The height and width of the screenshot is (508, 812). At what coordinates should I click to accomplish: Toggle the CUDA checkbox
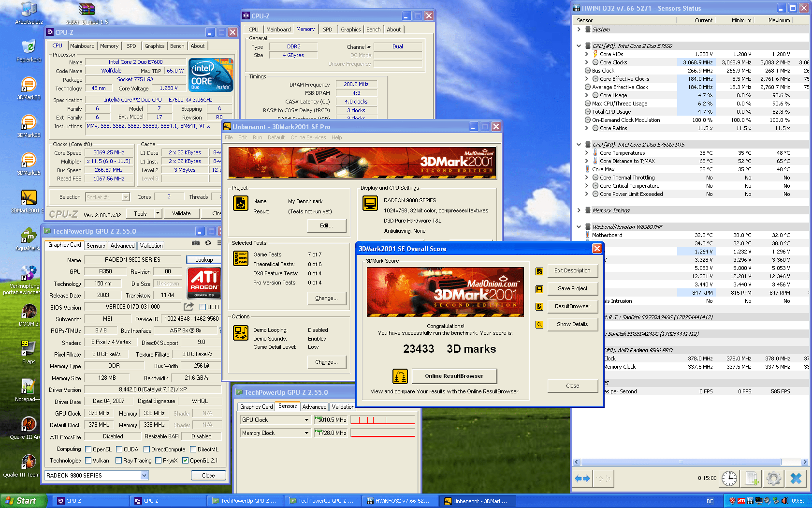point(119,449)
